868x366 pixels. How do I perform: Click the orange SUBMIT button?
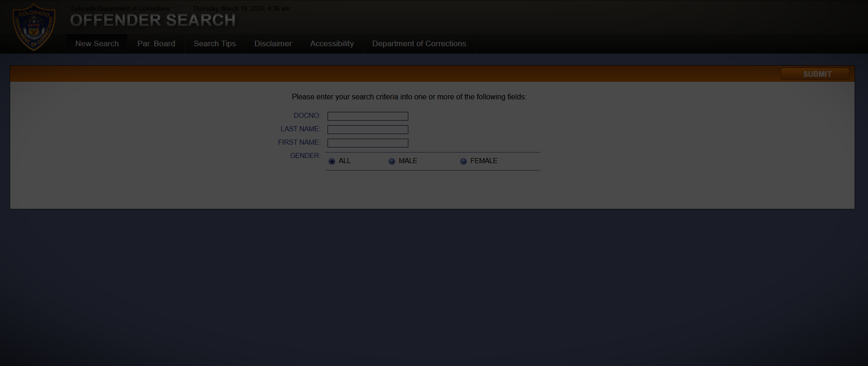coord(815,74)
